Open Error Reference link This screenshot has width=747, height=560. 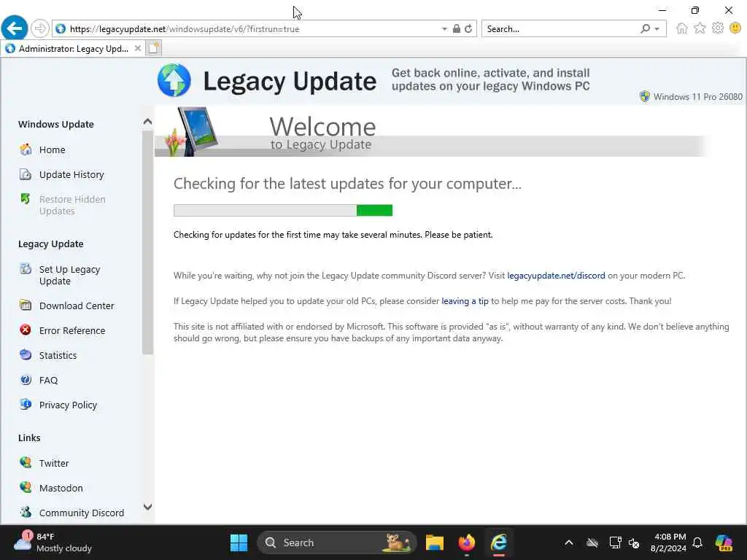72,330
